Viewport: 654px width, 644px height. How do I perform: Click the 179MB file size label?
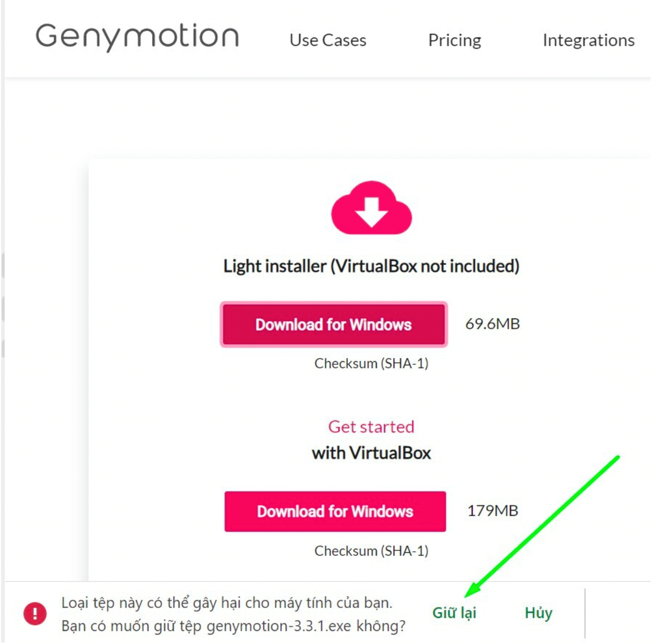pyautogui.click(x=493, y=511)
